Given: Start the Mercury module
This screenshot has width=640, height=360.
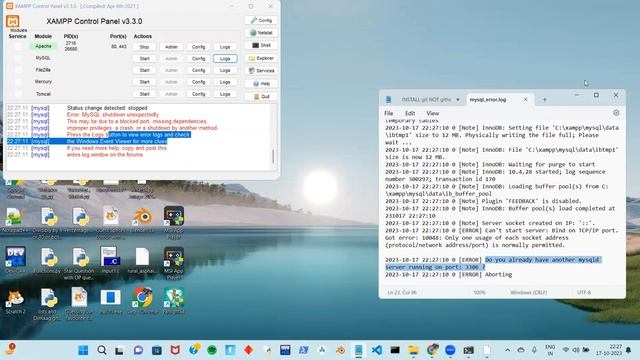Looking at the screenshot, I should coord(144,82).
